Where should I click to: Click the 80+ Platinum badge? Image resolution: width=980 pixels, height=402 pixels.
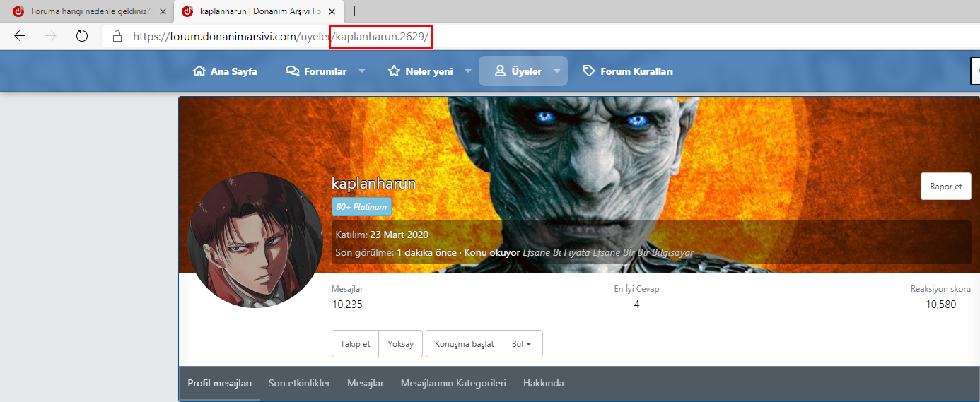pyautogui.click(x=361, y=207)
